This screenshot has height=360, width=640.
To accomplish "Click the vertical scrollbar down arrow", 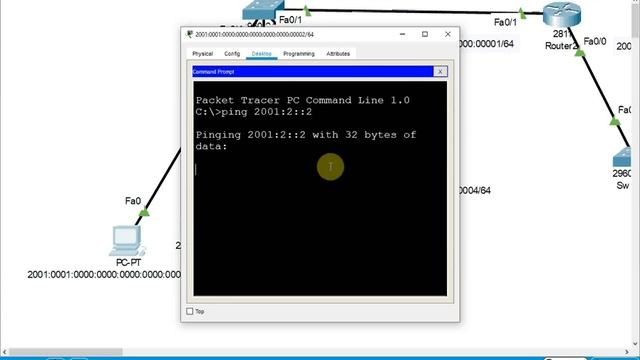I will 636,343.
